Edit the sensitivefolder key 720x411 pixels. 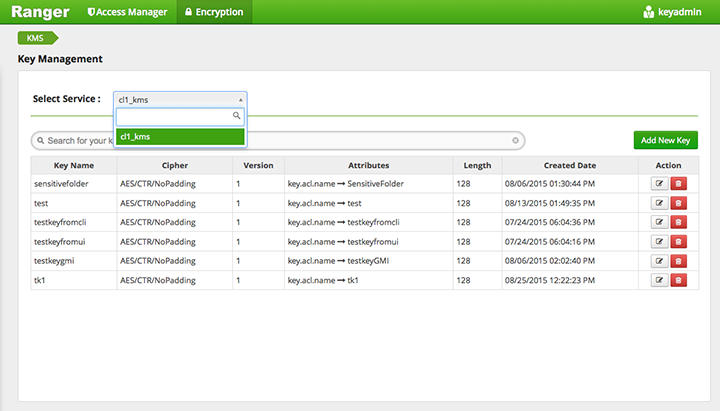coord(659,184)
